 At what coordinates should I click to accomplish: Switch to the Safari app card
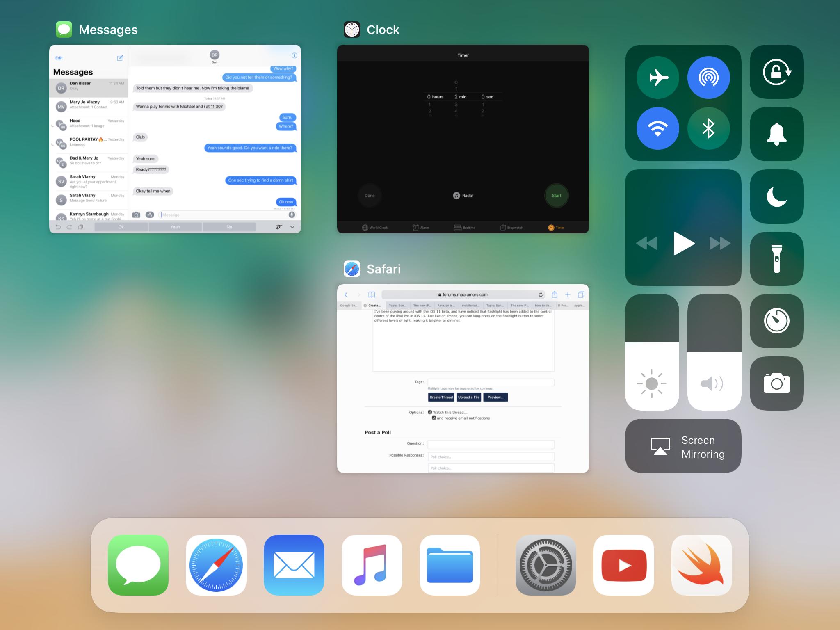pyautogui.click(x=463, y=378)
